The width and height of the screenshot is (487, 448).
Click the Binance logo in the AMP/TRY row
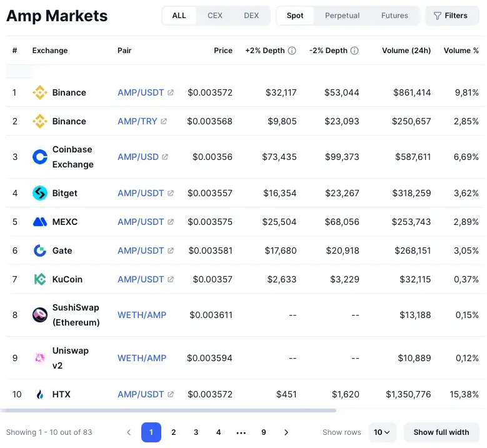click(x=40, y=121)
